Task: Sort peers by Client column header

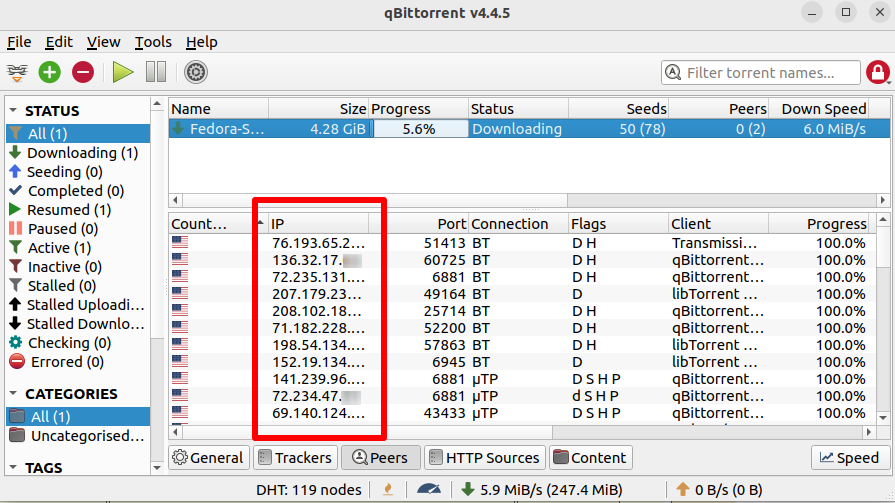Action: click(718, 224)
